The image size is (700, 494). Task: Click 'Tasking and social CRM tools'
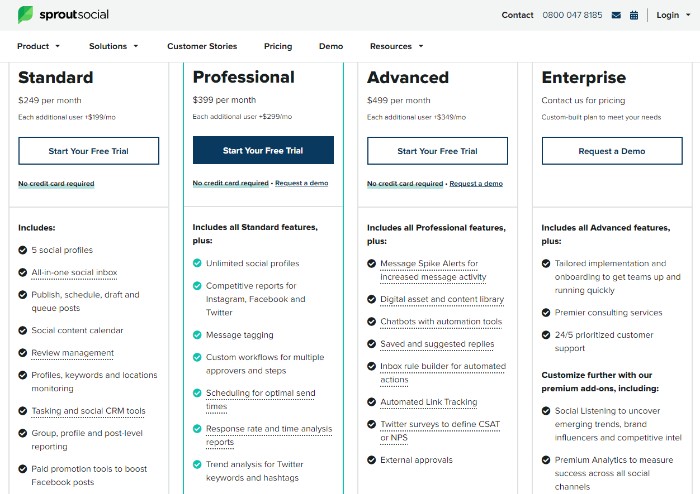(88, 411)
